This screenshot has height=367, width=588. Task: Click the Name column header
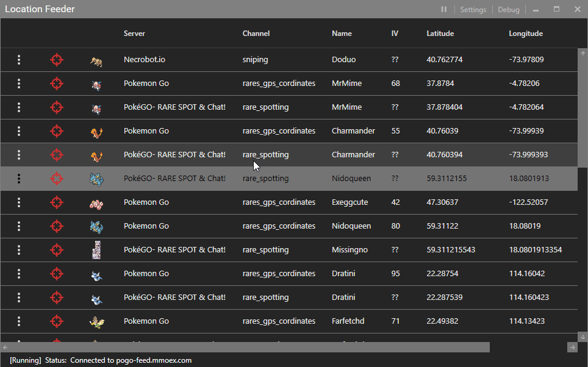tap(342, 34)
